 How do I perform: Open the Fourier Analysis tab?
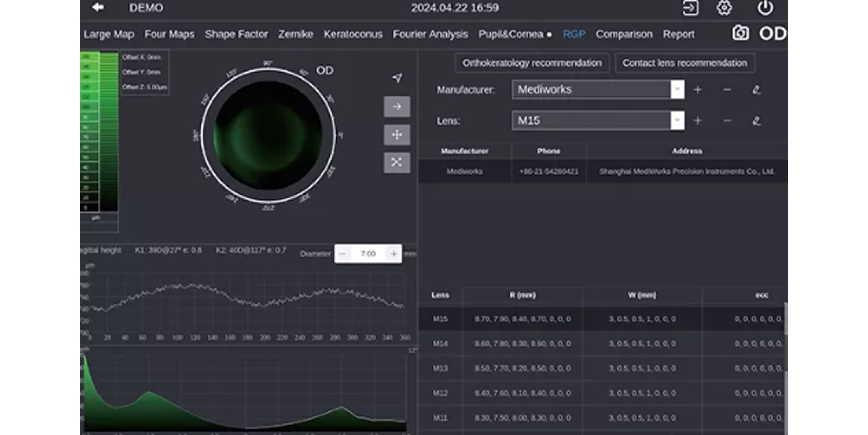430,34
